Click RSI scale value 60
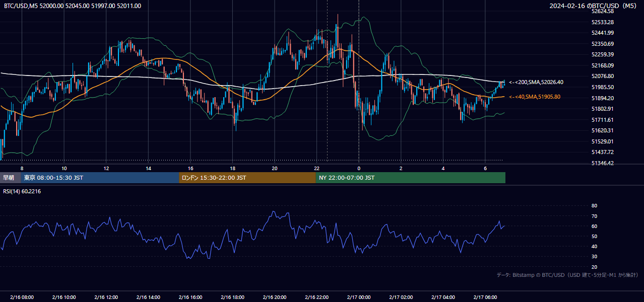Screen dimensions: 644x302 [x=594, y=226]
